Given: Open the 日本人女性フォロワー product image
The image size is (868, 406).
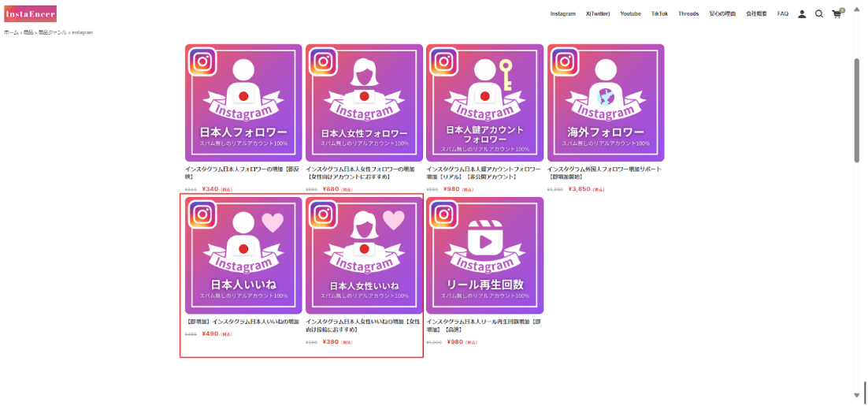Looking at the screenshot, I should coord(364,103).
